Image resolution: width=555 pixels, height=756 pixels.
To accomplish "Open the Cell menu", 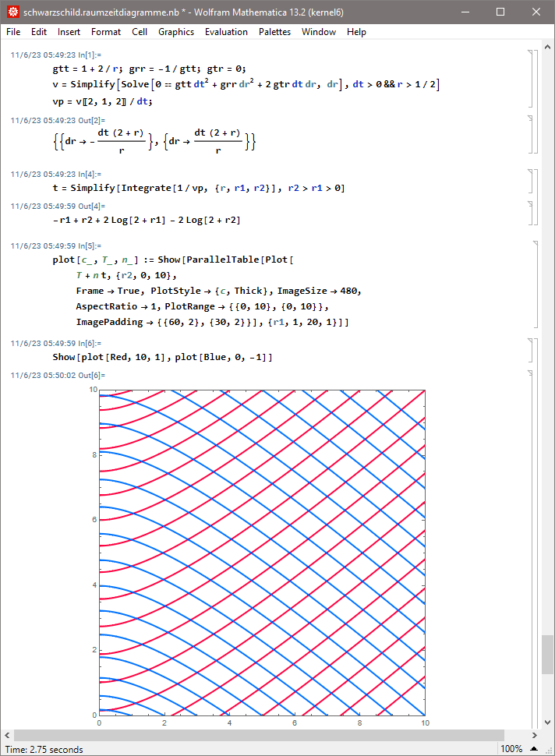I will (140, 32).
